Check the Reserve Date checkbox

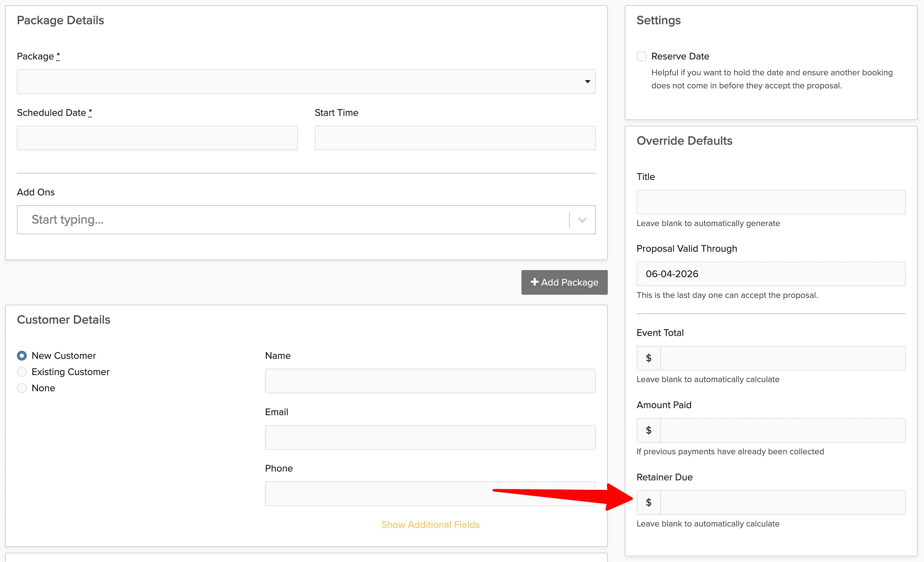641,56
